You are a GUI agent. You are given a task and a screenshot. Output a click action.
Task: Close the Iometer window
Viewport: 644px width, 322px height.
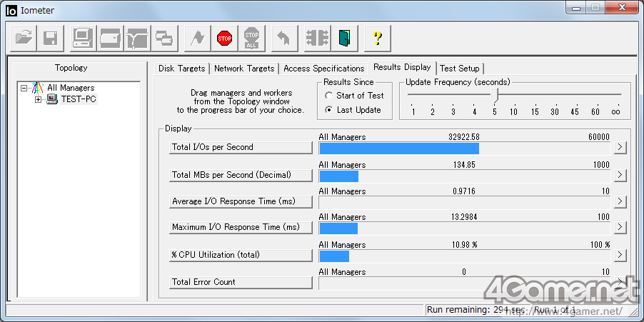(621, 7)
